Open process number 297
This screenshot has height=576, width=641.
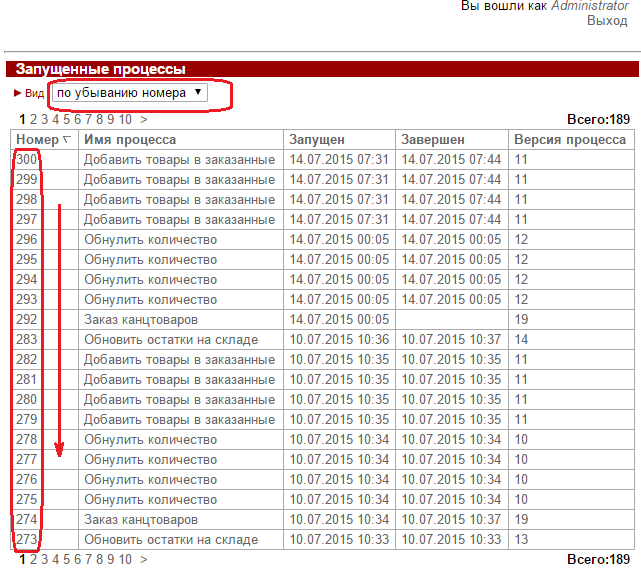pos(27,220)
